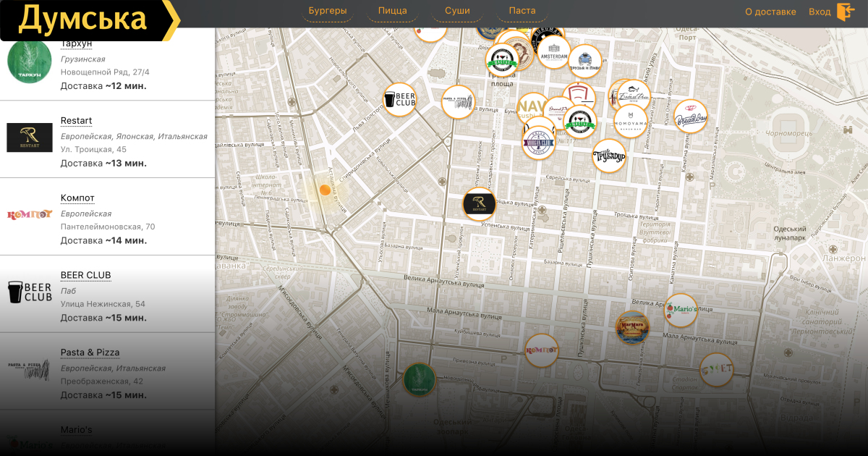
Task: Select the Restart marker on the map
Action: pyautogui.click(x=479, y=204)
